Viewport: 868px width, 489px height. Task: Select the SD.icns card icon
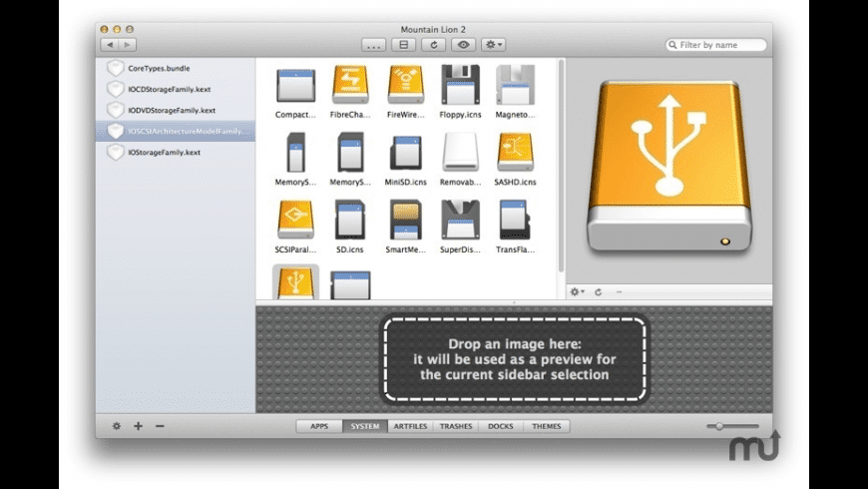(x=350, y=220)
